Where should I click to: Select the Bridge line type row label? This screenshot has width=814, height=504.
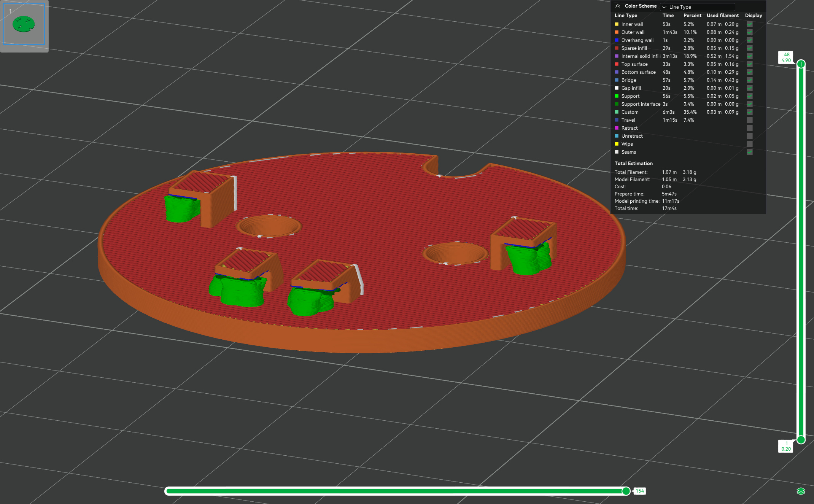pos(628,80)
